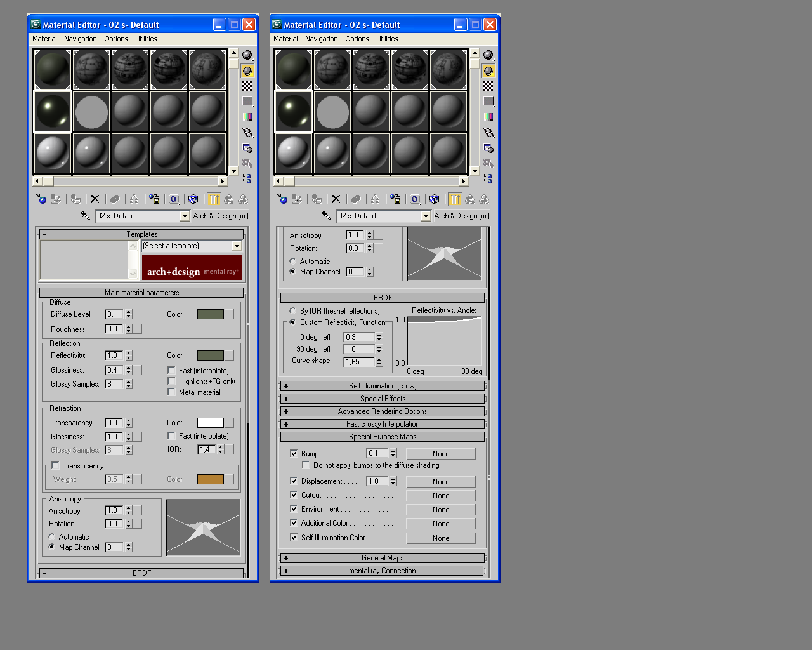
Task: Click None map button for Bump
Action: (441, 454)
